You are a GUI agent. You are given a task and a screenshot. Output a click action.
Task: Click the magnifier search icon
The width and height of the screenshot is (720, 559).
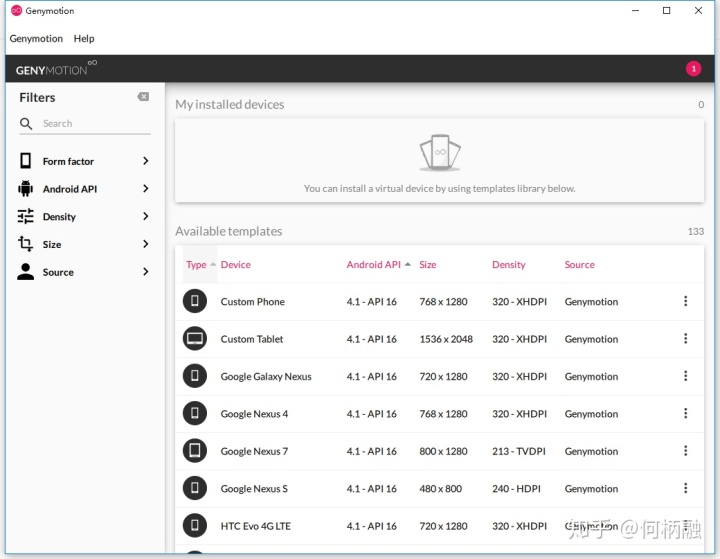pyautogui.click(x=26, y=124)
